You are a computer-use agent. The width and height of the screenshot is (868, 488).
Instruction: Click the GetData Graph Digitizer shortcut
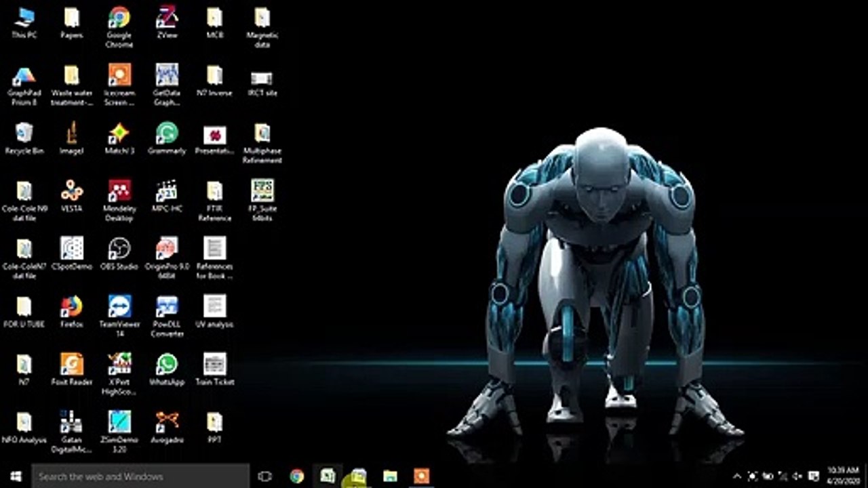[x=167, y=86]
